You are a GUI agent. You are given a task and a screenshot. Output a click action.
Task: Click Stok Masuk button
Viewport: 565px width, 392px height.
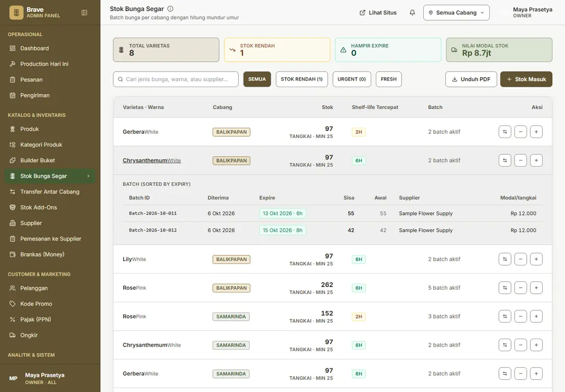[x=526, y=79]
